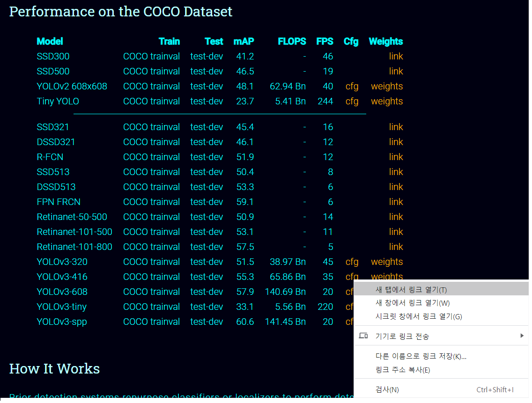
Task: Click the 220 FPS value
Action: point(325,307)
